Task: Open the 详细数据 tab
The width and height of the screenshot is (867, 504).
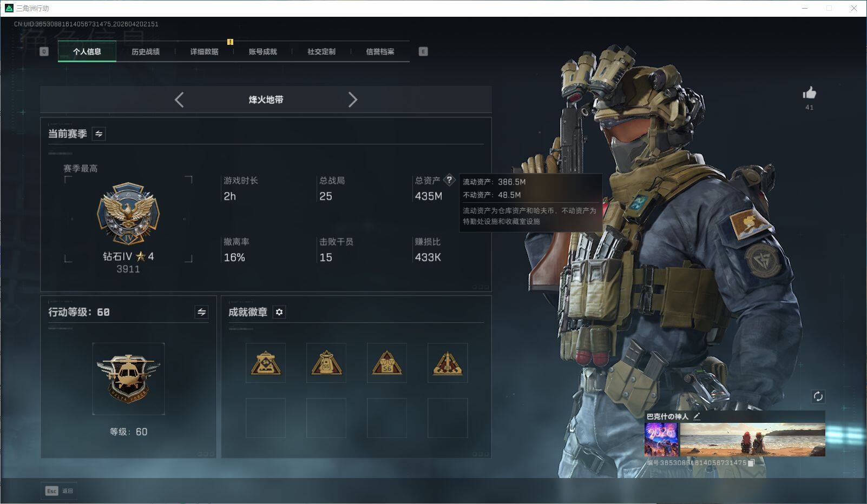Action: pos(204,52)
